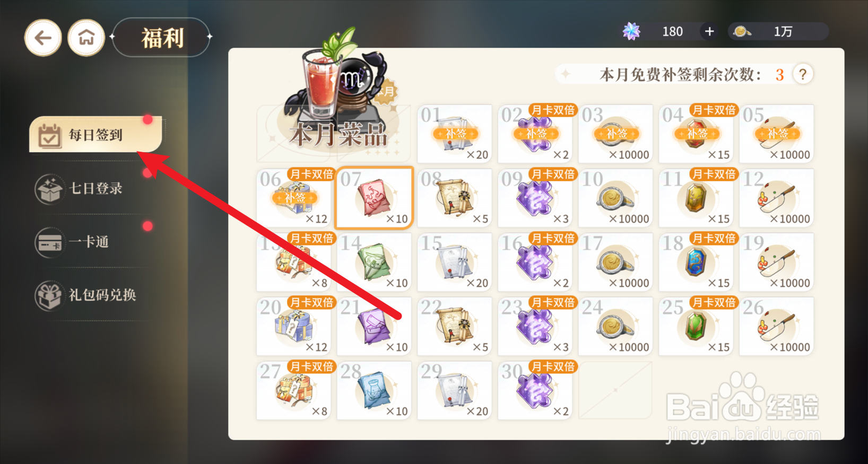
Task: Switch to 七日登录 seven-day login tab
Action: (96, 188)
